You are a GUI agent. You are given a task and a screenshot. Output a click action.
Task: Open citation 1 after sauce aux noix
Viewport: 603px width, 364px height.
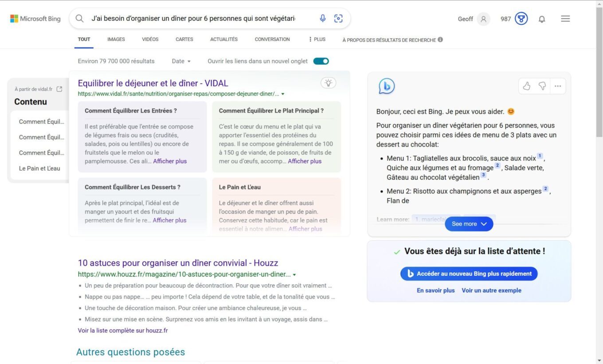click(540, 156)
